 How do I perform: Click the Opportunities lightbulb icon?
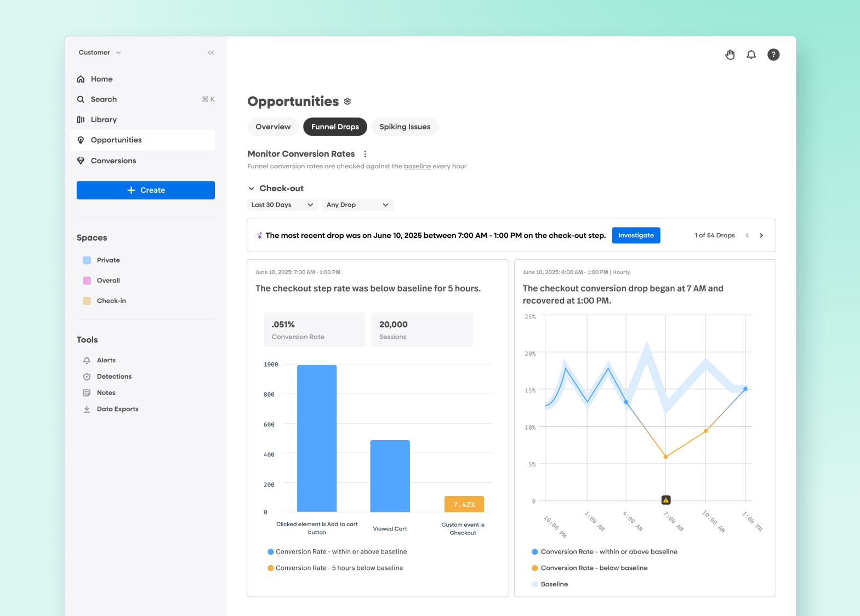[81, 140]
